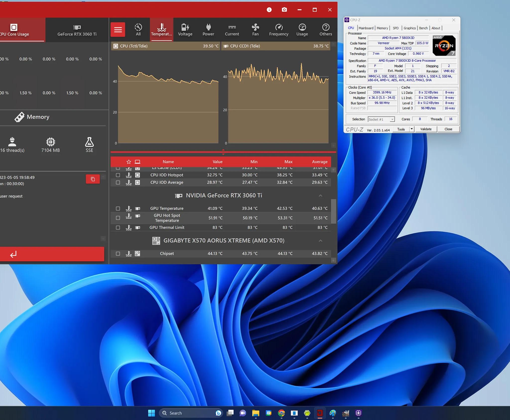Screen dimensions: 510x420
Task: Switch to the Voltage sensors tab
Action: [x=185, y=30]
